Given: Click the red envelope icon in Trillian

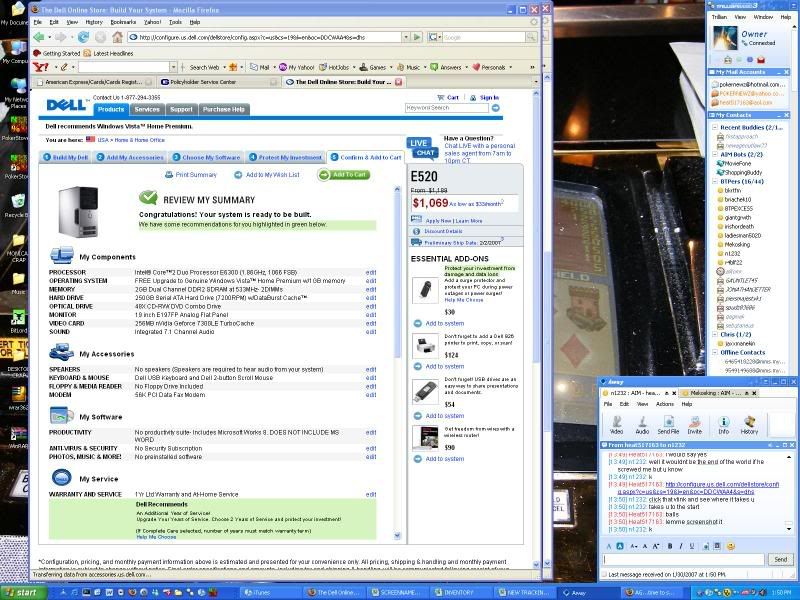Looking at the screenshot, I should coord(761,60).
